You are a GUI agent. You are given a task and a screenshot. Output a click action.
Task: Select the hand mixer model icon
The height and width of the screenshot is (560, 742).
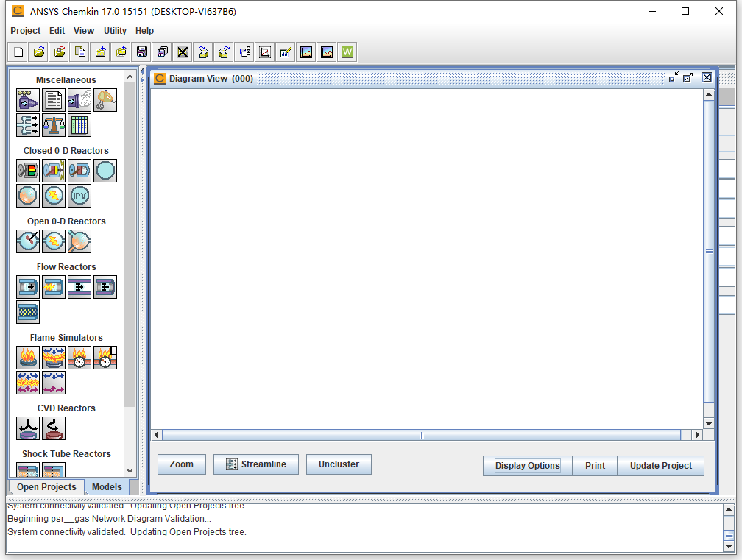pos(105,100)
